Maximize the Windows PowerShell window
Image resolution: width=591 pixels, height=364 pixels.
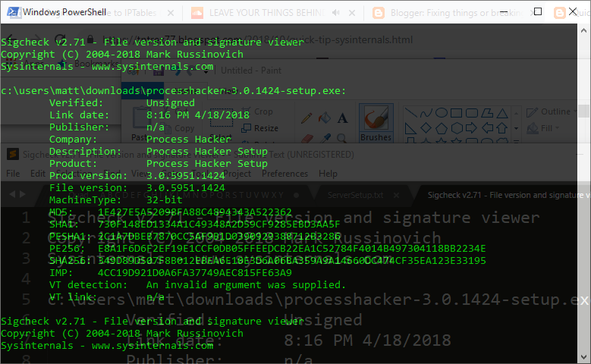pos(538,11)
